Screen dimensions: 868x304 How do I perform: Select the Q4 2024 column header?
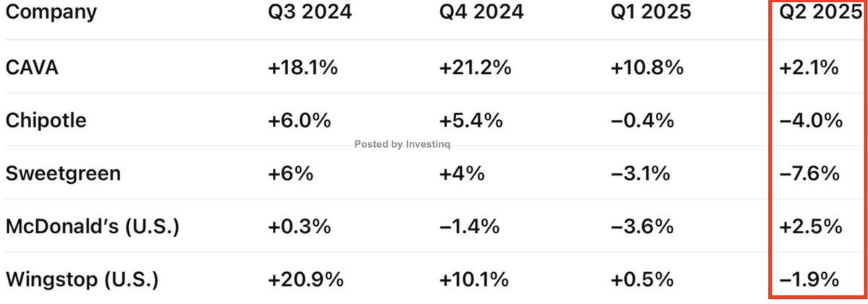[x=481, y=12]
